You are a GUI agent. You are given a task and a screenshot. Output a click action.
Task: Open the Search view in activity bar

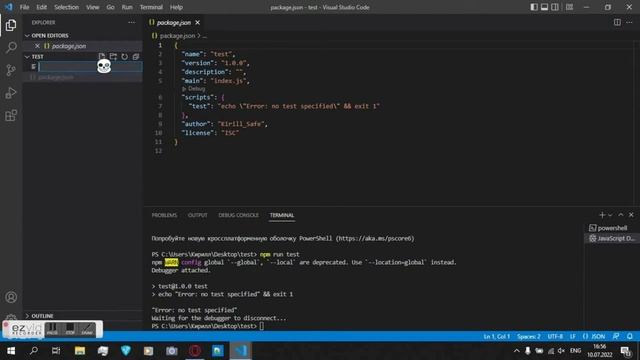pyautogui.click(x=11, y=47)
